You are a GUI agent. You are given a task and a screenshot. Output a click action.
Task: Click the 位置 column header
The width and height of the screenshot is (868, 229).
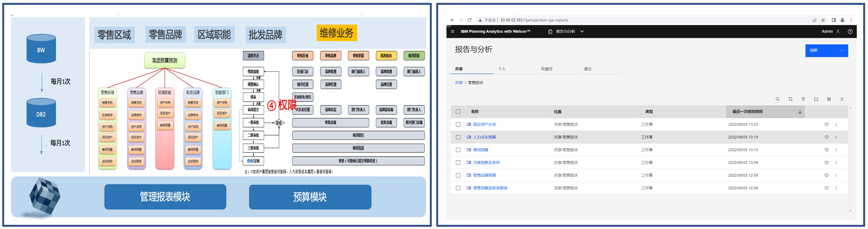[558, 112]
